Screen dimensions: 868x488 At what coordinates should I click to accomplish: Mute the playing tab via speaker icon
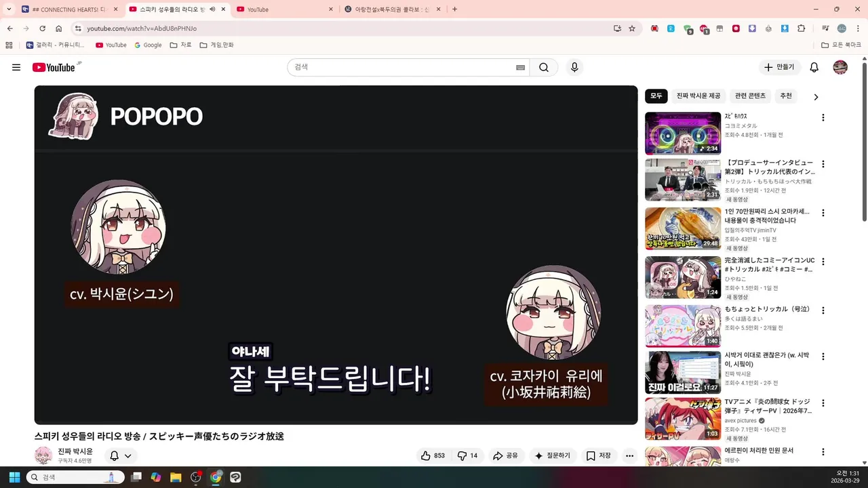pos(212,9)
